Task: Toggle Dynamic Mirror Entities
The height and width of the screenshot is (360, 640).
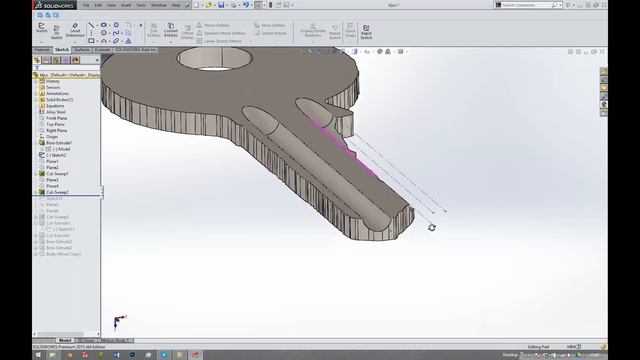Action: click(221, 33)
